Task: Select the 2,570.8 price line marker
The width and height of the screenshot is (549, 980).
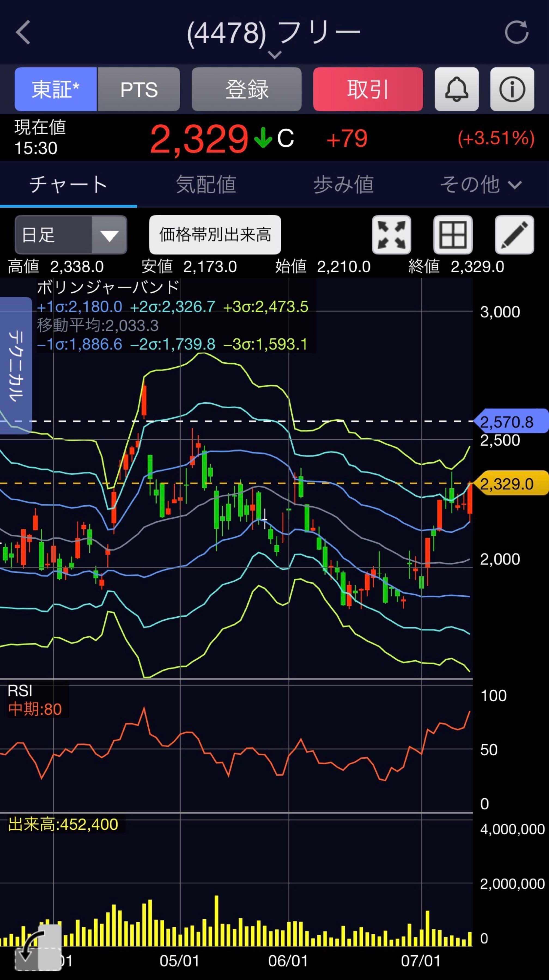Action: pos(511,421)
